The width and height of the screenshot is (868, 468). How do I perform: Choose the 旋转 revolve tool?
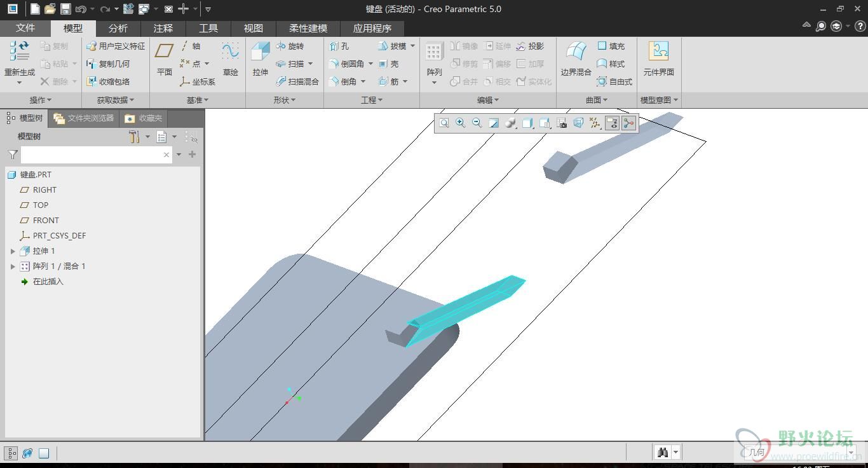290,46
